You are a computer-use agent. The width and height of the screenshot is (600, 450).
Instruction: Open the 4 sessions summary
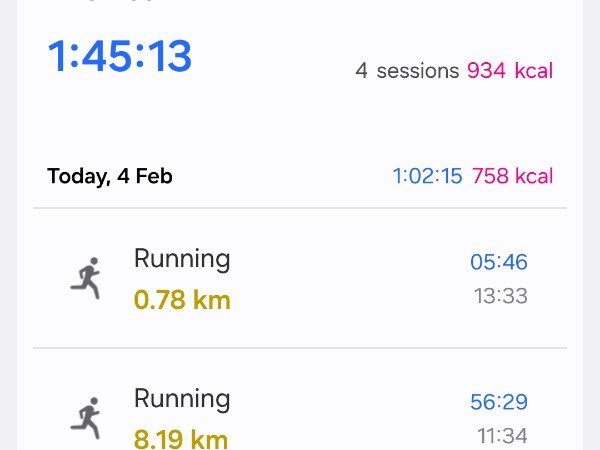(407, 71)
